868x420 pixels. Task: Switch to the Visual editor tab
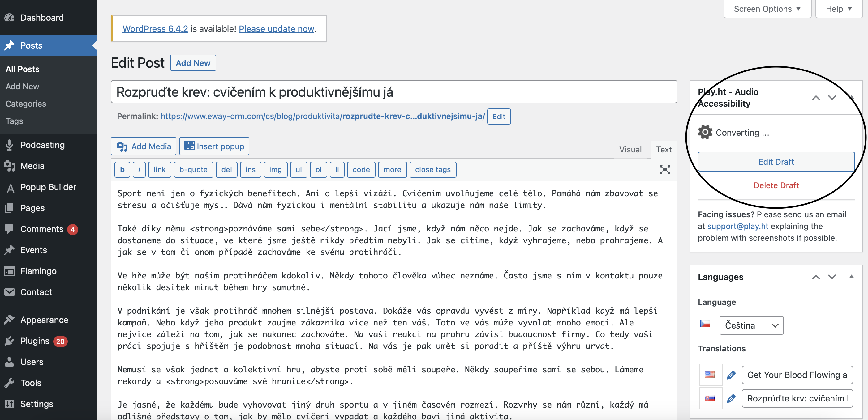630,149
